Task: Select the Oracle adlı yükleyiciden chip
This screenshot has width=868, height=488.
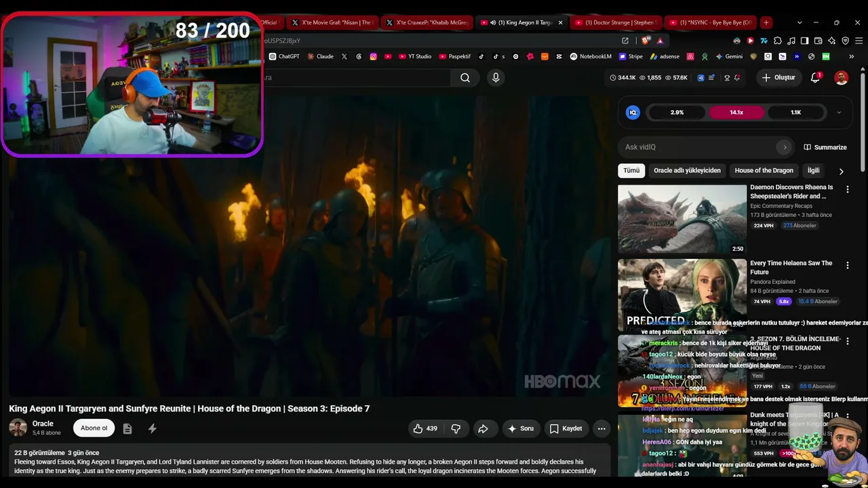Action: 687,171
